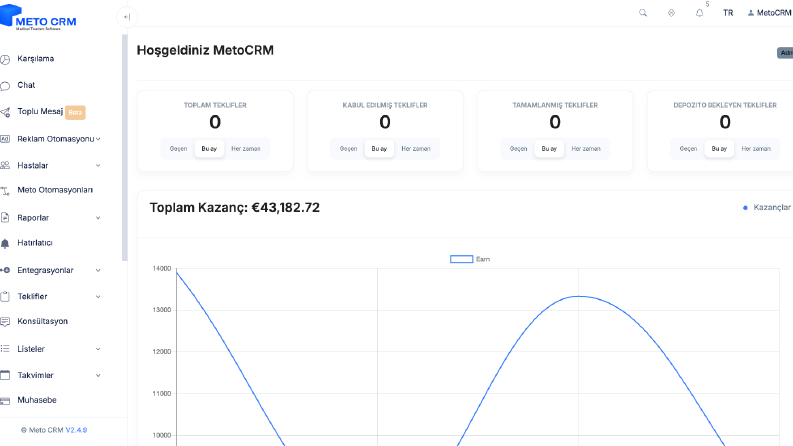This screenshot has height=446, width=793.
Task: Expand the Teklifler submenu chevron
Action: click(98, 297)
